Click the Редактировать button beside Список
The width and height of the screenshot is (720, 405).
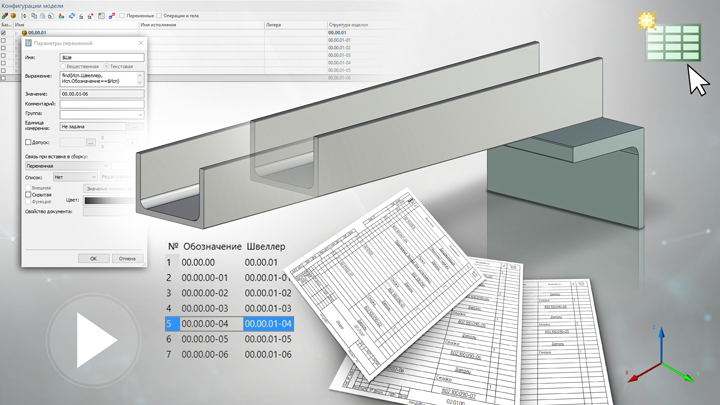pyautogui.click(x=118, y=177)
